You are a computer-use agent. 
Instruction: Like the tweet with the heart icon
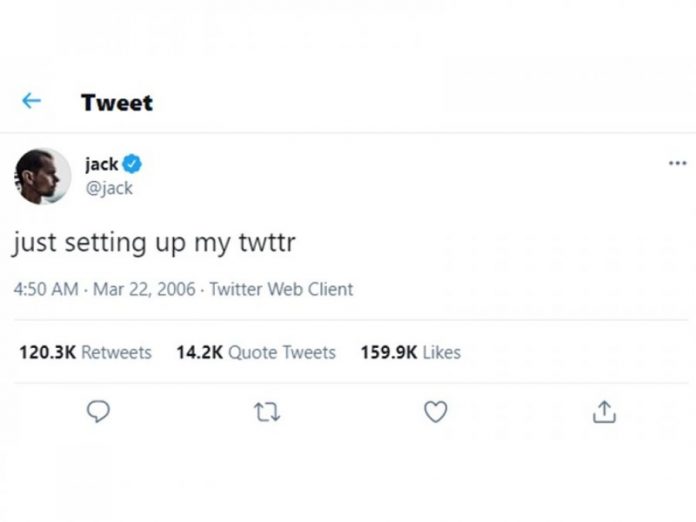(x=435, y=411)
